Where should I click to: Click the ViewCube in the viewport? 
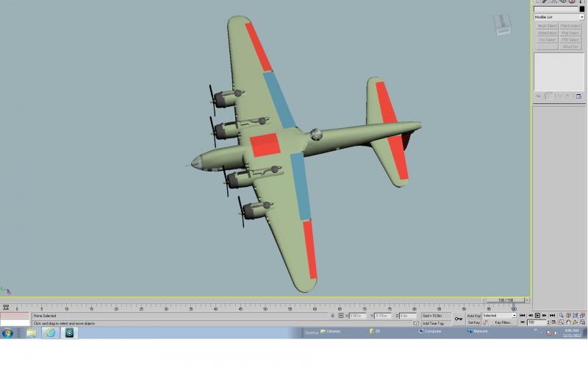click(x=502, y=25)
